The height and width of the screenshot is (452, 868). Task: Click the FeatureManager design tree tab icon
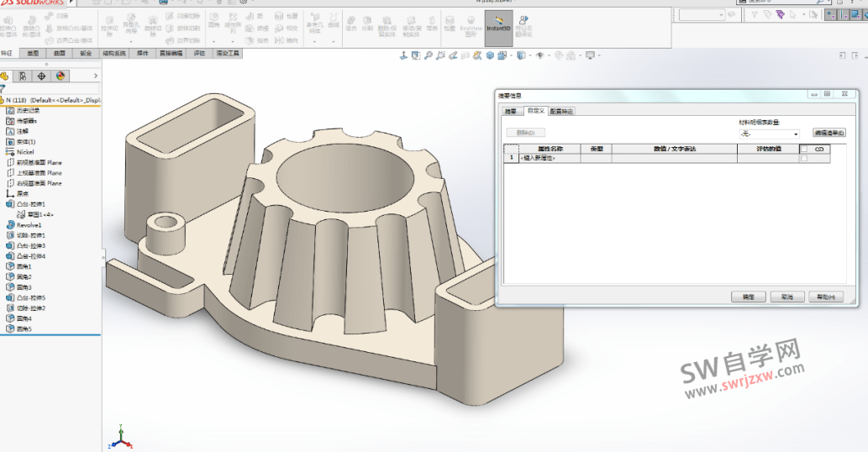tap(6, 76)
